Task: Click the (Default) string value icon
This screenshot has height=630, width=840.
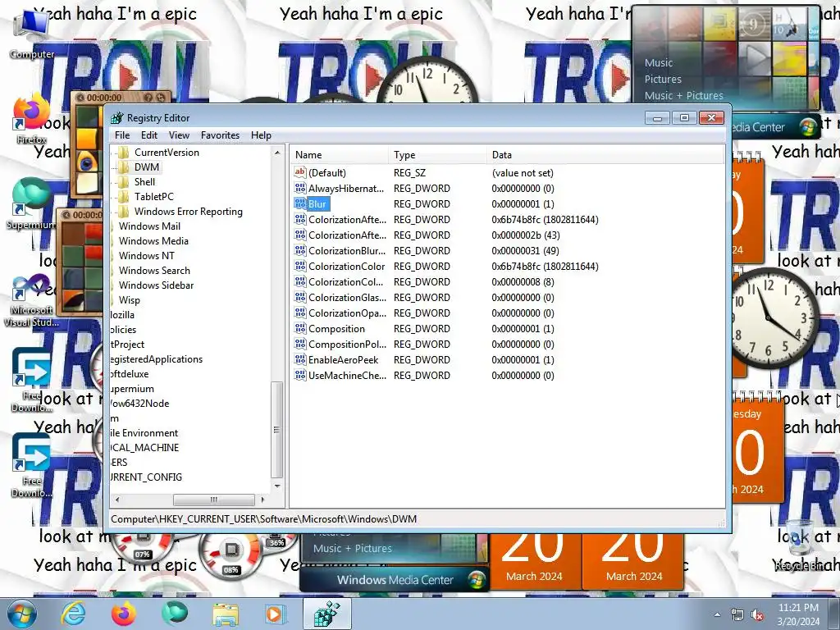Action: 300,172
